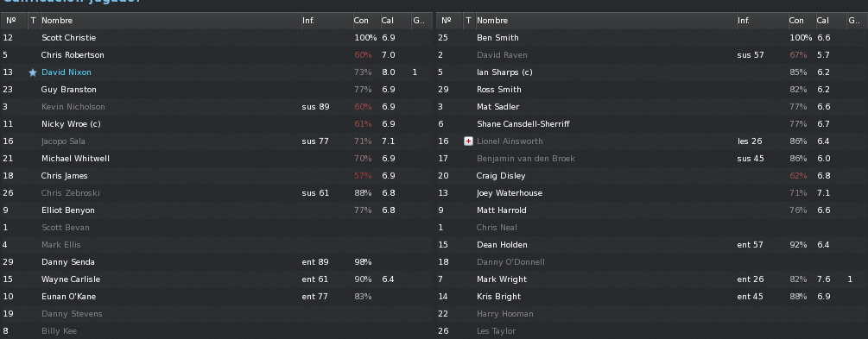Viewport: 868px width, 339px height.
Task: Open Joey Waterhouse player profile
Action: [x=510, y=193]
